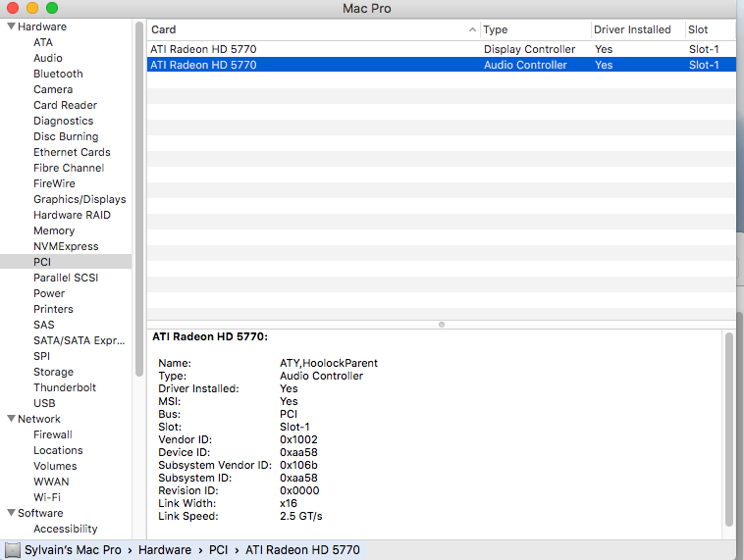Go to Hardware in the path bar

point(165,550)
